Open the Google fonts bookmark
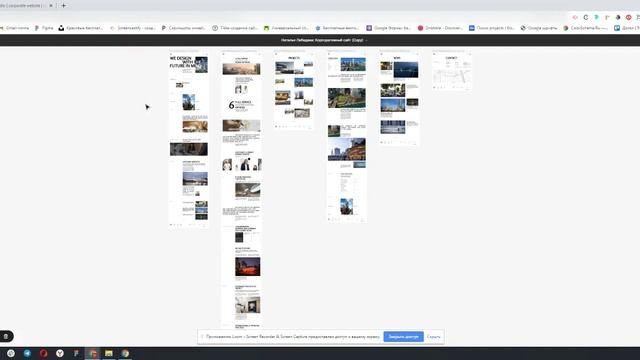Screen dimensions: 640x360 click(539, 28)
